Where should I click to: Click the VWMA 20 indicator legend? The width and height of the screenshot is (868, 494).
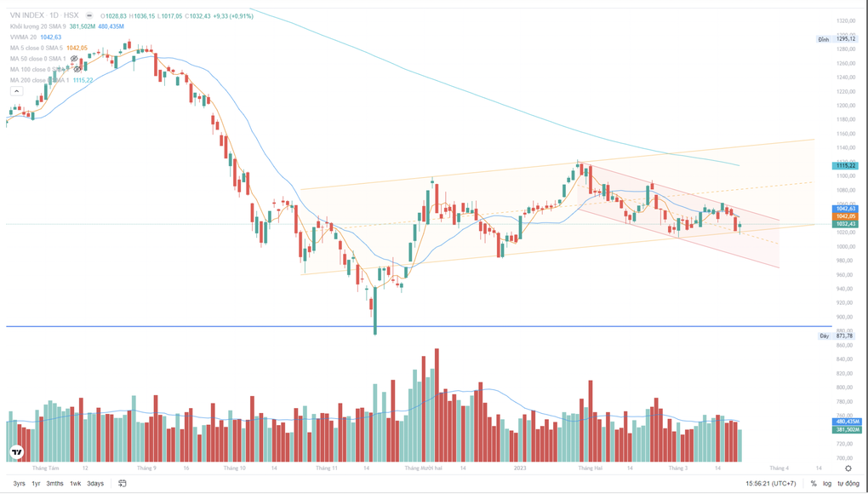(24, 37)
